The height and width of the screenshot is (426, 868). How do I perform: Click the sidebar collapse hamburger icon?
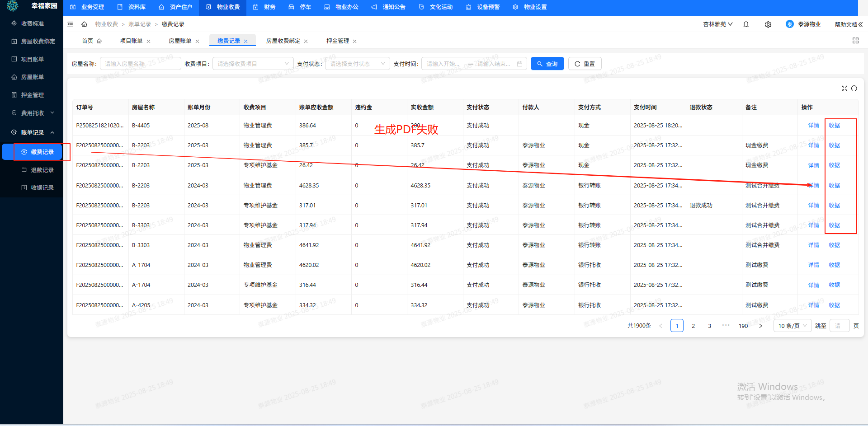70,24
